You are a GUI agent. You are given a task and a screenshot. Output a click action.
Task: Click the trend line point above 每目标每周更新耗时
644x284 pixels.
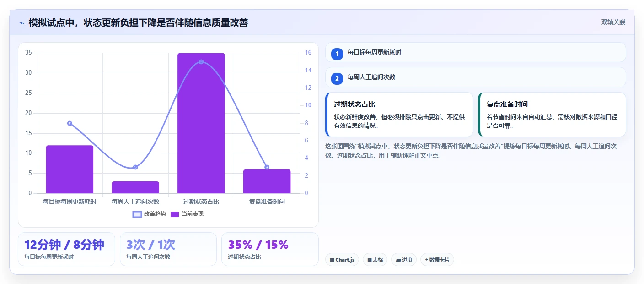click(x=70, y=123)
